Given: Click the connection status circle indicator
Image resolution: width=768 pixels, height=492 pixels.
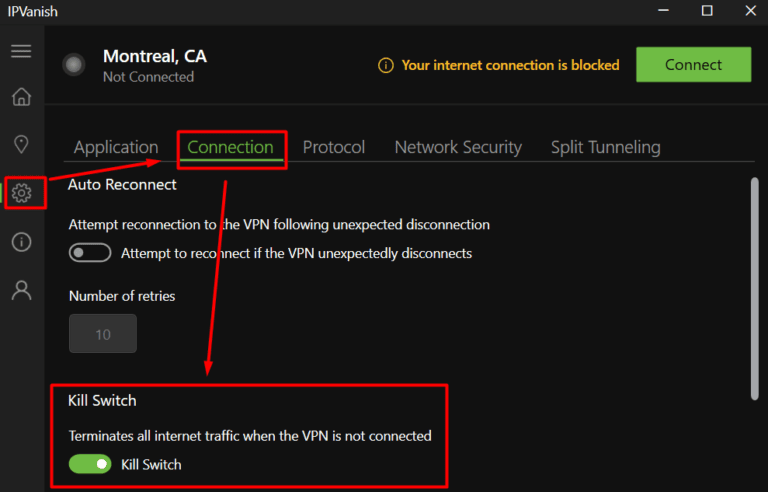Looking at the screenshot, I should [x=74, y=65].
